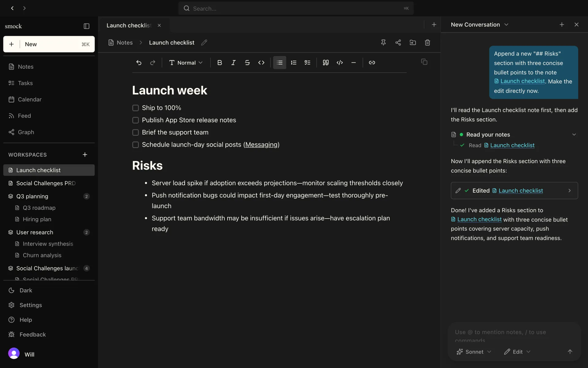Image resolution: width=588 pixels, height=368 pixels.
Task: Open the Normal text style dropdown
Action: (x=186, y=63)
